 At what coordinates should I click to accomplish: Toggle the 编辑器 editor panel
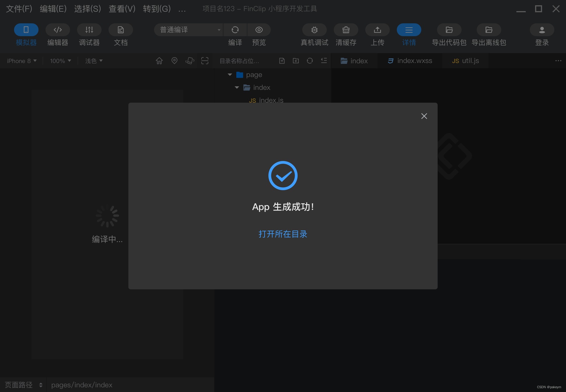coord(57,30)
